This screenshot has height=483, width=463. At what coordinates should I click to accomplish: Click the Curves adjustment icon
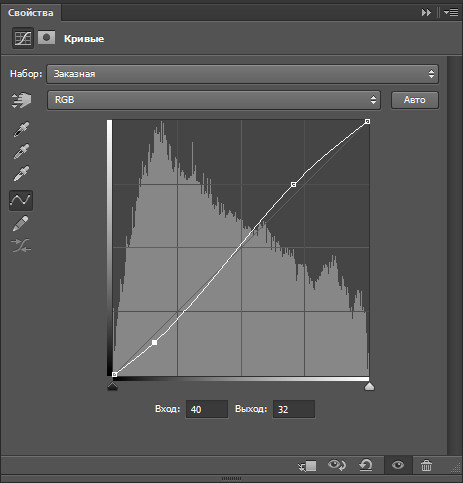pos(23,38)
